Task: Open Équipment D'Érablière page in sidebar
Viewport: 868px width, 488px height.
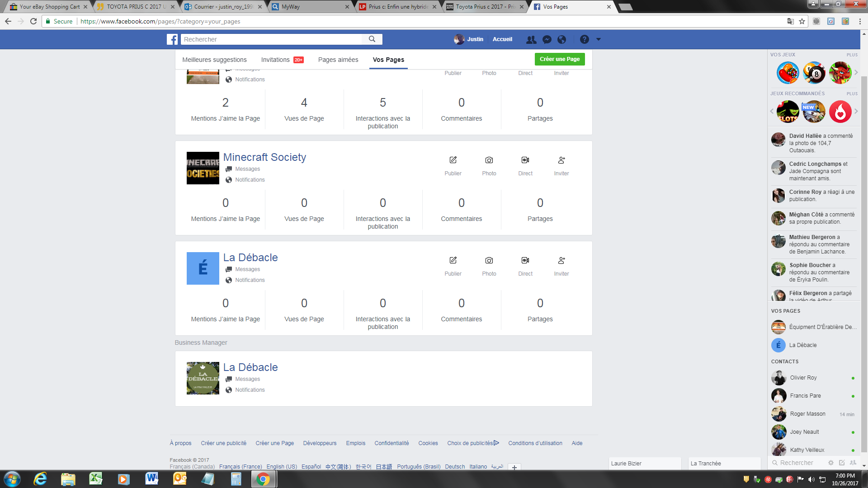Action: pyautogui.click(x=814, y=327)
